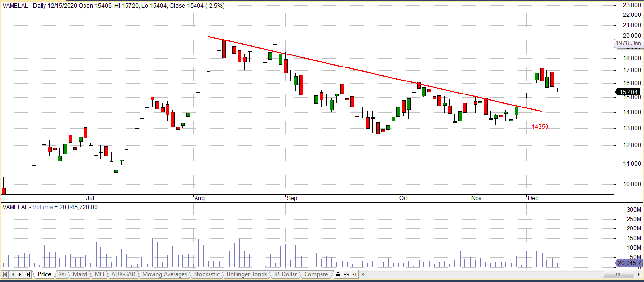The image size is (644, 282).
Task: Open the Bollinger Bonds tab
Action: click(246, 274)
